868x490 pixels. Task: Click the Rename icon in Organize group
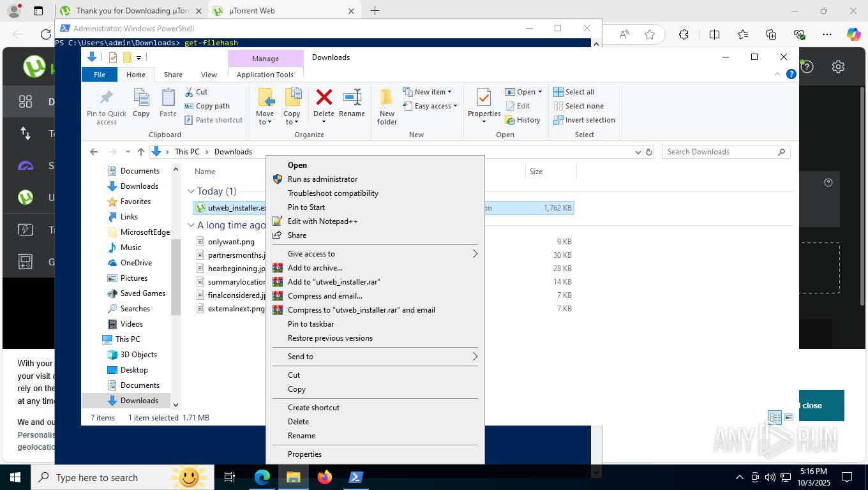tap(352, 97)
